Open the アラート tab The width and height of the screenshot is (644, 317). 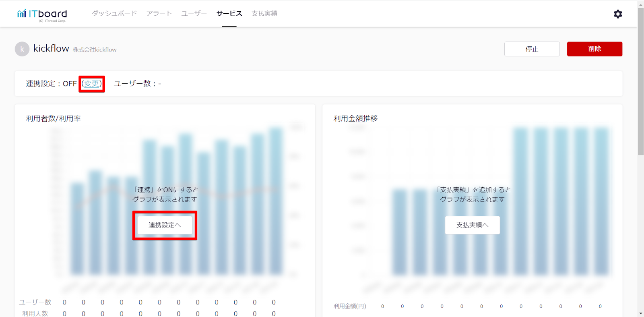[159, 13]
